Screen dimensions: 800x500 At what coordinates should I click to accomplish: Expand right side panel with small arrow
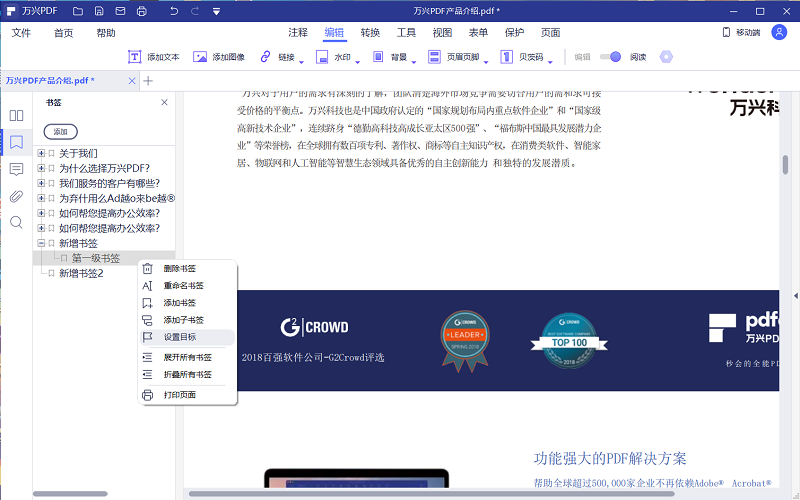point(795,296)
